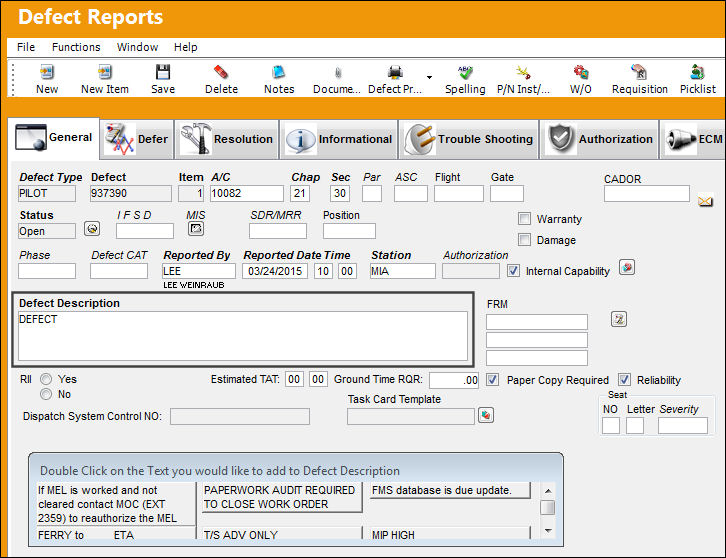Image resolution: width=726 pixels, height=558 pixels.
Task: Enable the Warranty checkbox
Action: pos(524,219)
